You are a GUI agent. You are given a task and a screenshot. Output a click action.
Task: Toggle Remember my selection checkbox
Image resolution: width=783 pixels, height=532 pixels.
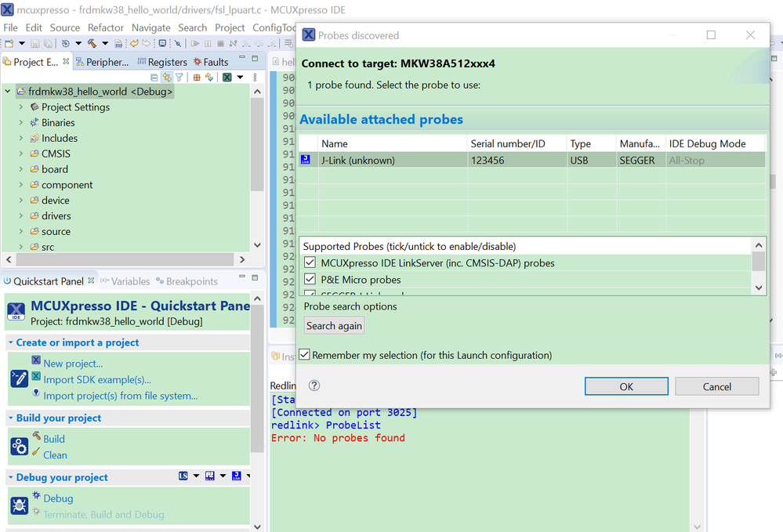(304, 354)
